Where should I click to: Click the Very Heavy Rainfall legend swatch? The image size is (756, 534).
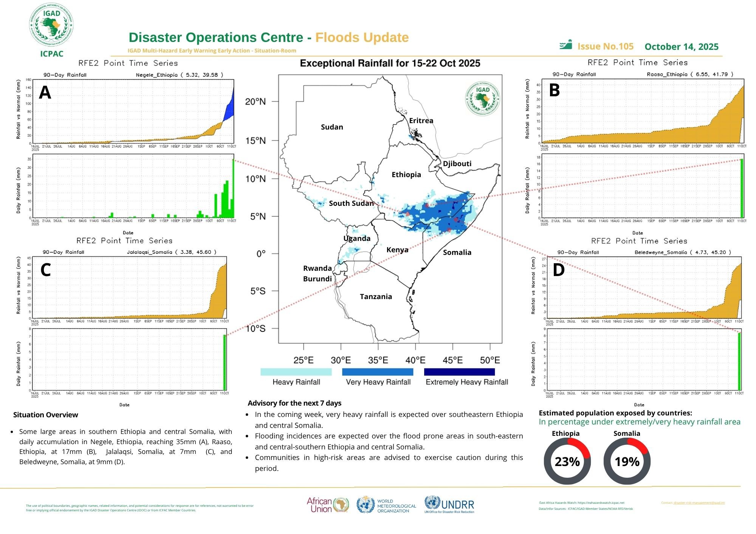(x=378, y=372)
